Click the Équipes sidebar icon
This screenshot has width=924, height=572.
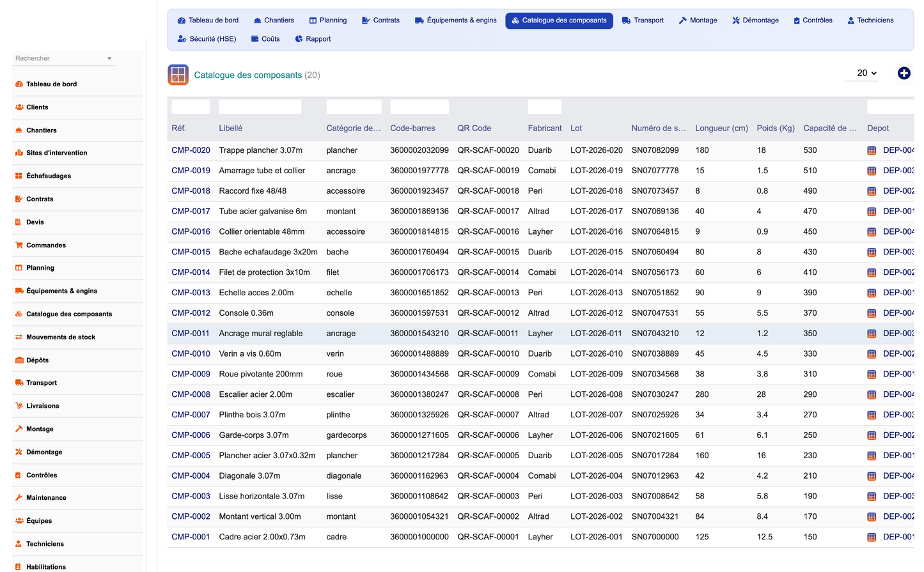[x=19, y=521]
